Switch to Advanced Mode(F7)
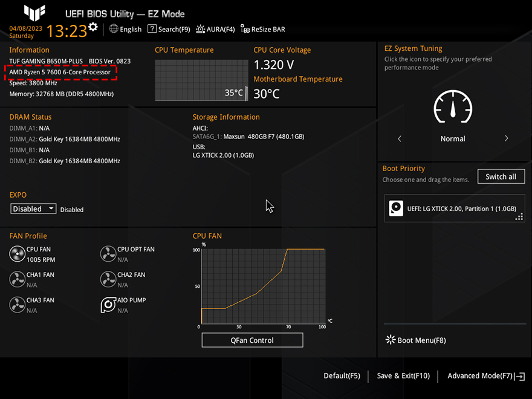This screenshot has height=399, width=532. pyautogui.click(x=480, y=375)
